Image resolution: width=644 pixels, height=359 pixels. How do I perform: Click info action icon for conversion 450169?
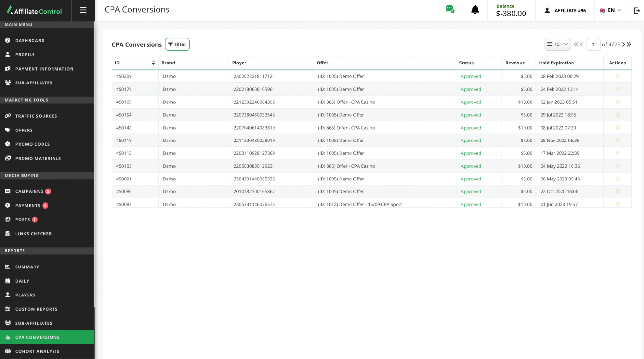[618, 102]
